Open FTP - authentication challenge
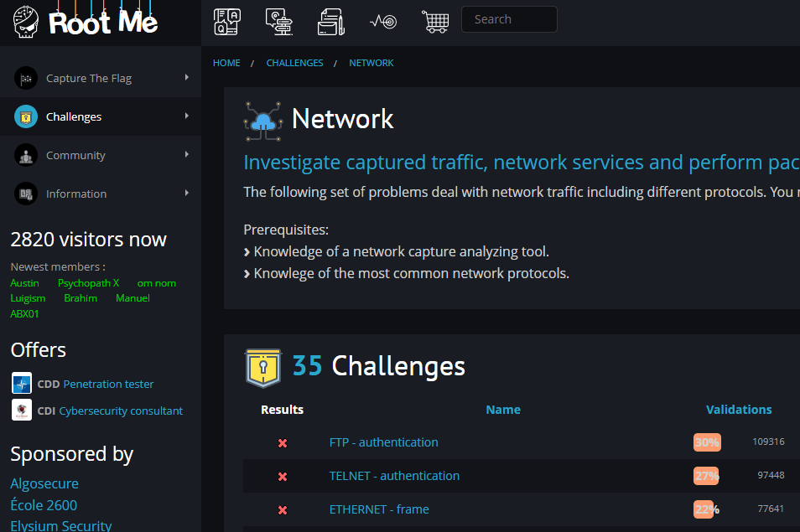 point(384,442)
